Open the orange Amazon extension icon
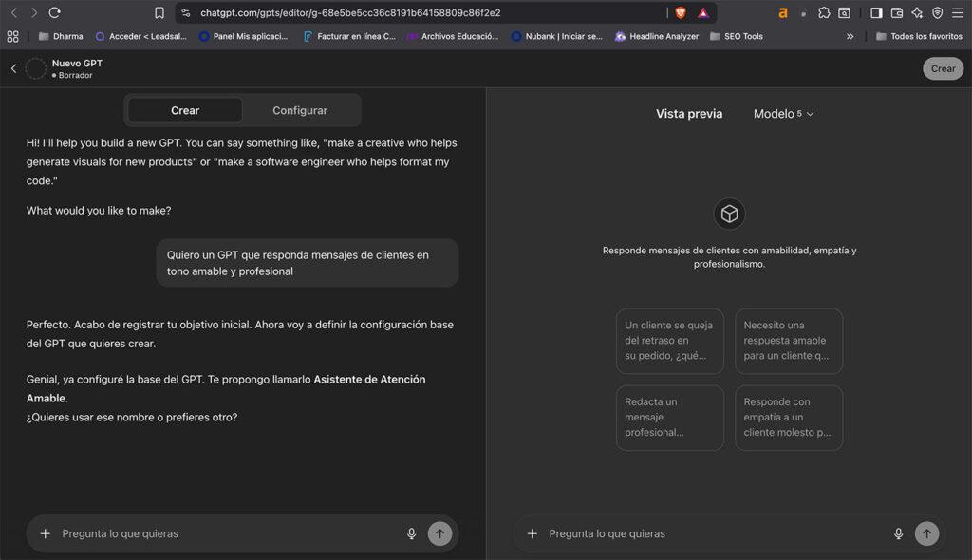The height and width of the screenshot is (560, 972). 783,12
